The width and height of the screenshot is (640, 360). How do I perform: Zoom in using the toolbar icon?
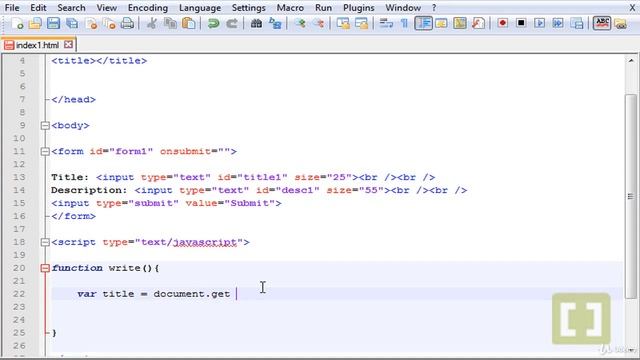(300, 23)
